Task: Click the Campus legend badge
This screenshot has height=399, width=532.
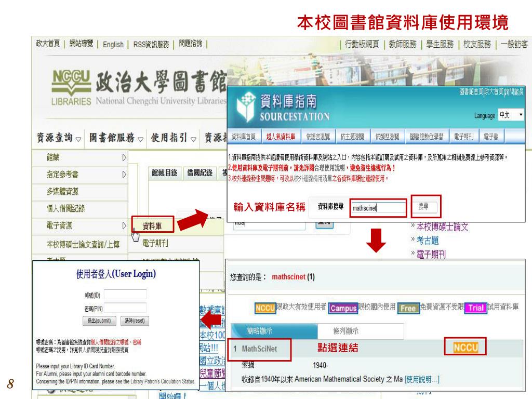Action: (343, 308)
